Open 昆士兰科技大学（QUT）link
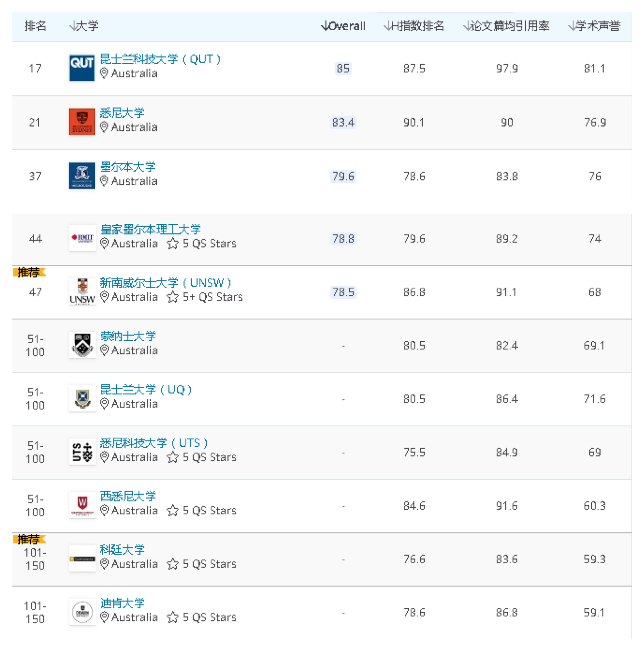Viewport: 644px width, 651px height. pyautogui.click(x=160, y=59)
